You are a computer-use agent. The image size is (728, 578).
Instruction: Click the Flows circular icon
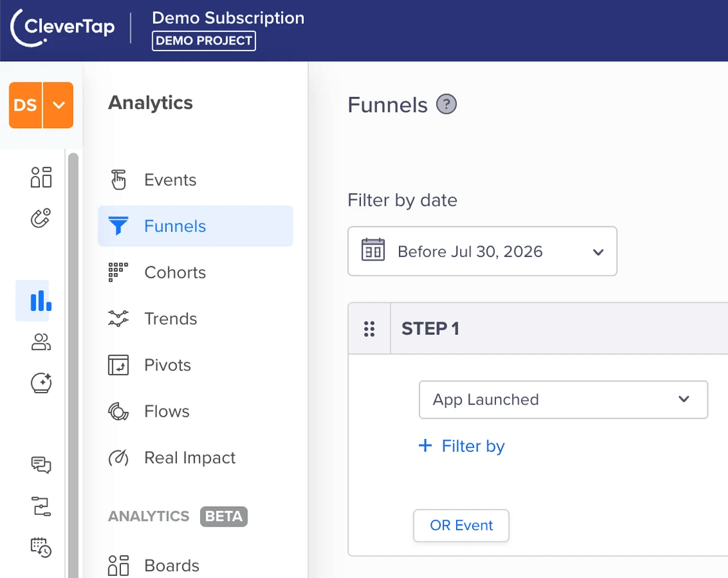coord(118,411)
